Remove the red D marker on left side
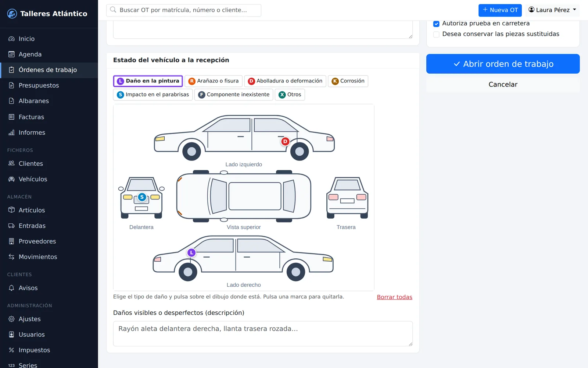588x368 pixels. tap(285, 141)
